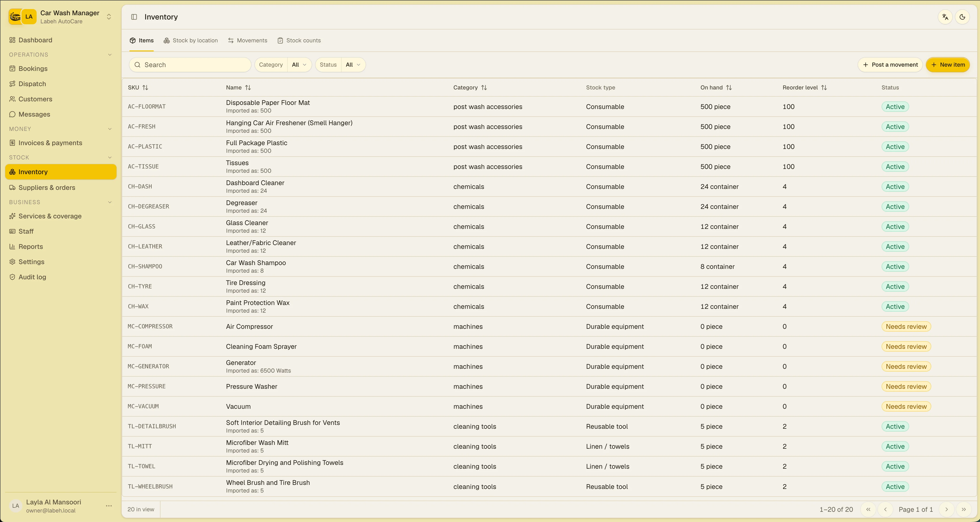The height and width of the screenshot is (522, 980).
Task: Open Audit log page
Action: [x=61, y=277]
